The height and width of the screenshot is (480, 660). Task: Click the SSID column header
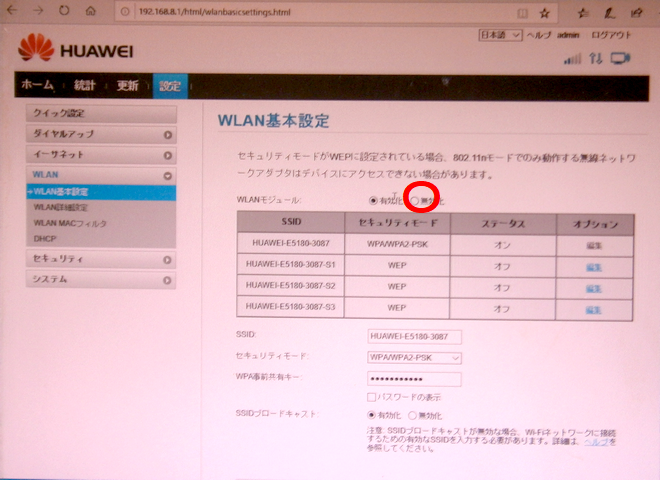click(x=291, y=222)
